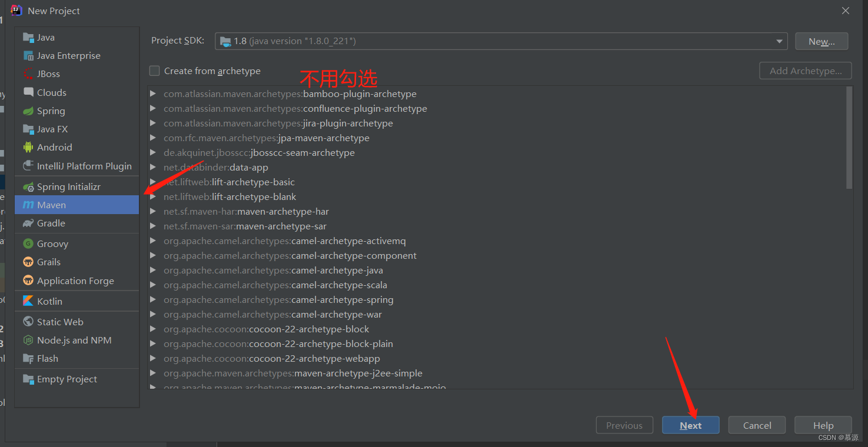Click the Application Forge icon

[x=28, y=281]
